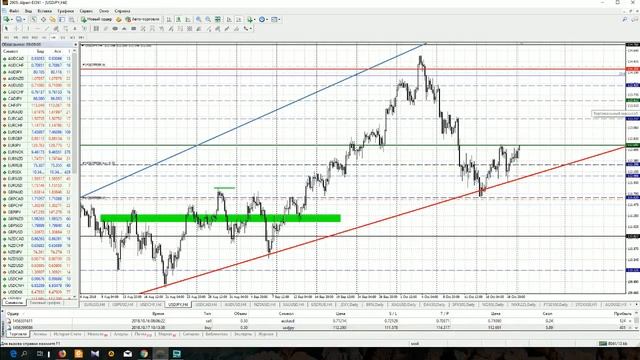Image resolution: width=640 pixels, height=360 pixels.
Task: Open the Templates dropdown
Action: [279, 19]
